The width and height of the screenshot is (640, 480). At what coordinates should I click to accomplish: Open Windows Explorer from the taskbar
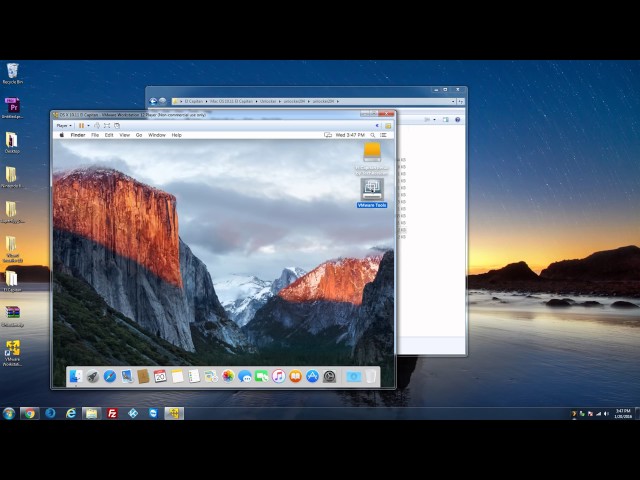pos(91,413)
